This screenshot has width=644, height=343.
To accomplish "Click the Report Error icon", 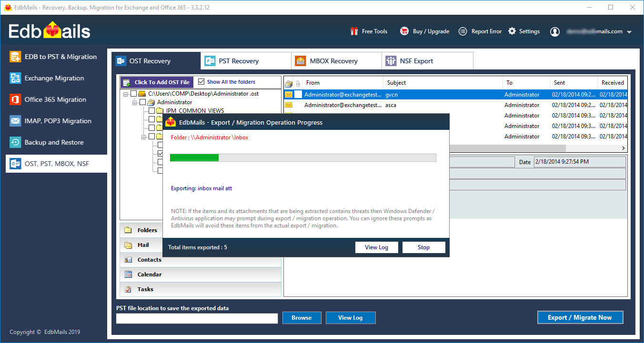I will (463, 31).
